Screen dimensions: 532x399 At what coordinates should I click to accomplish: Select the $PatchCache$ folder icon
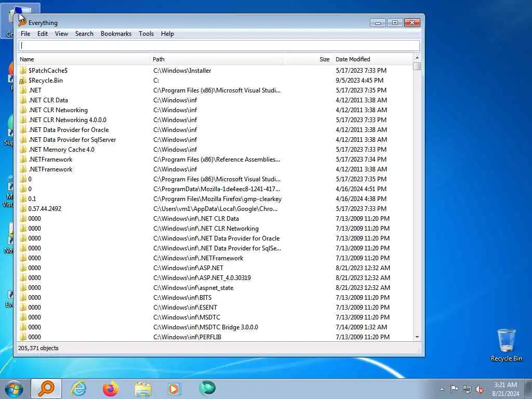click(23, 70)
